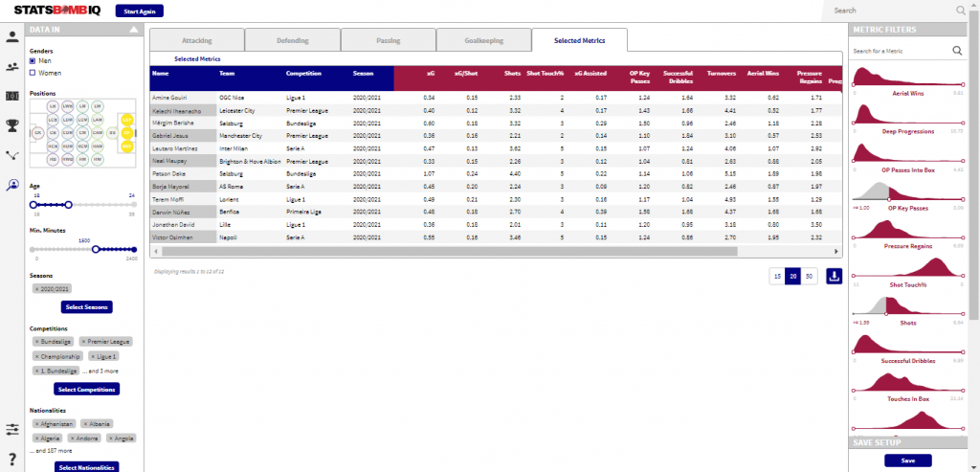Toggle the Women gender checkbox
Viewport: 980px width, 472px height.
[33, 73]
